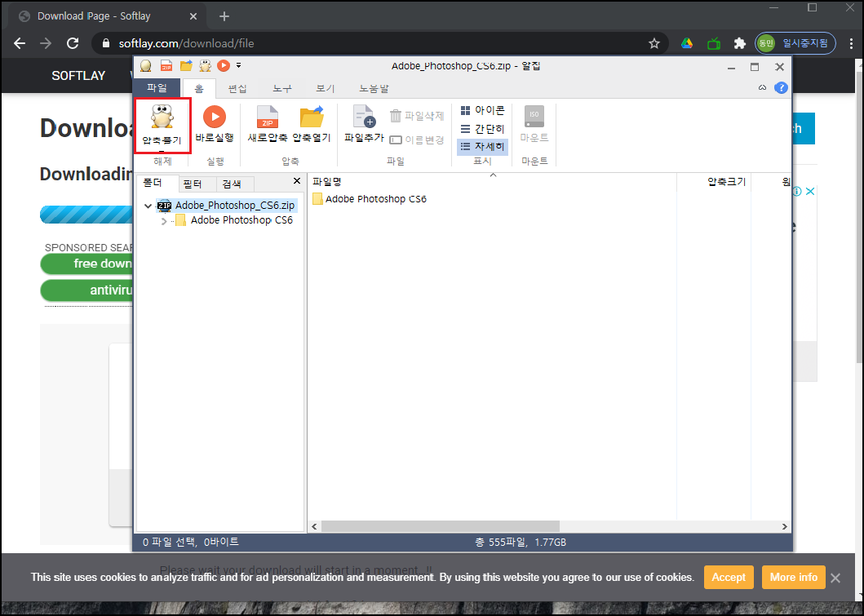Screen dimensions: 864x616
Task: Select the 도구 (Tools) ribbon tab
Action: click(282, 88)
